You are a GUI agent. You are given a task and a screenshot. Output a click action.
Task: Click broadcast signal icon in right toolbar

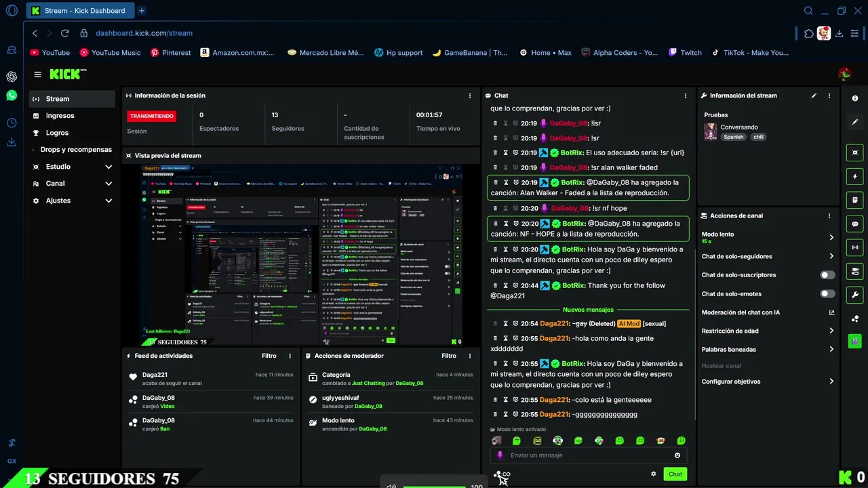[854, 247]
